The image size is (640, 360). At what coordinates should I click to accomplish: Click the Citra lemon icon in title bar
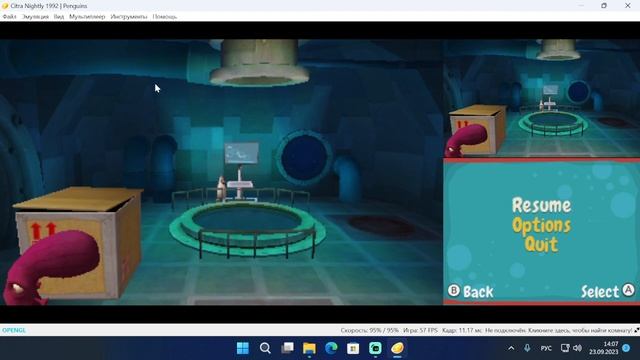(5, 6)
